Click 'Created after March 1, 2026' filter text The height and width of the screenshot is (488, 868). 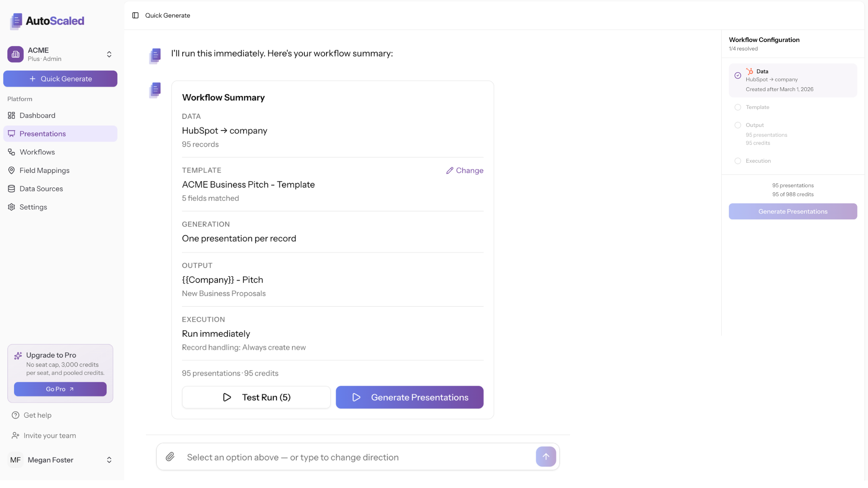coord(780,89)
